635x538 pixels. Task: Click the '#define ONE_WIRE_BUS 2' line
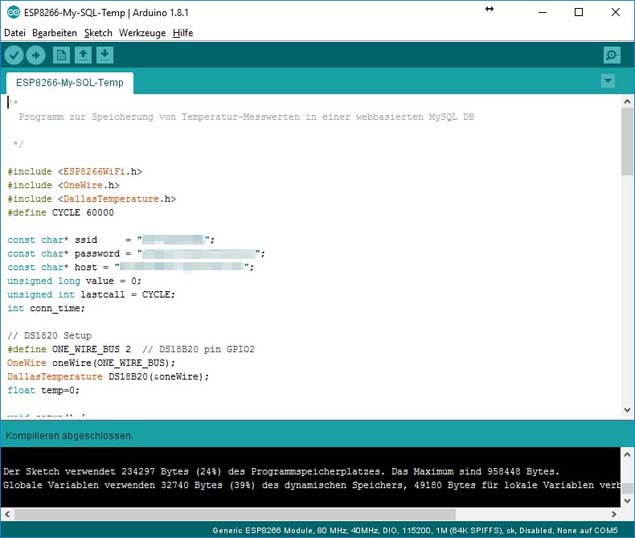pyautogui.click(x=131, y=349)
